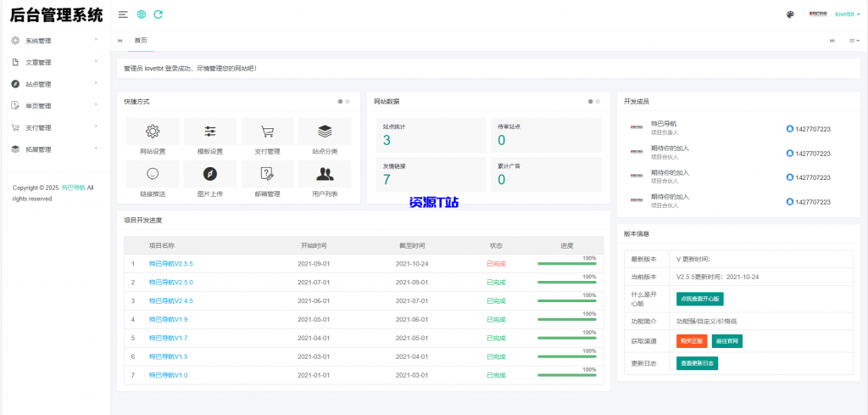Open the 特巴导航V1.7 project link
Viewport: 868px width, 415px height.
[x=169, y=338]
